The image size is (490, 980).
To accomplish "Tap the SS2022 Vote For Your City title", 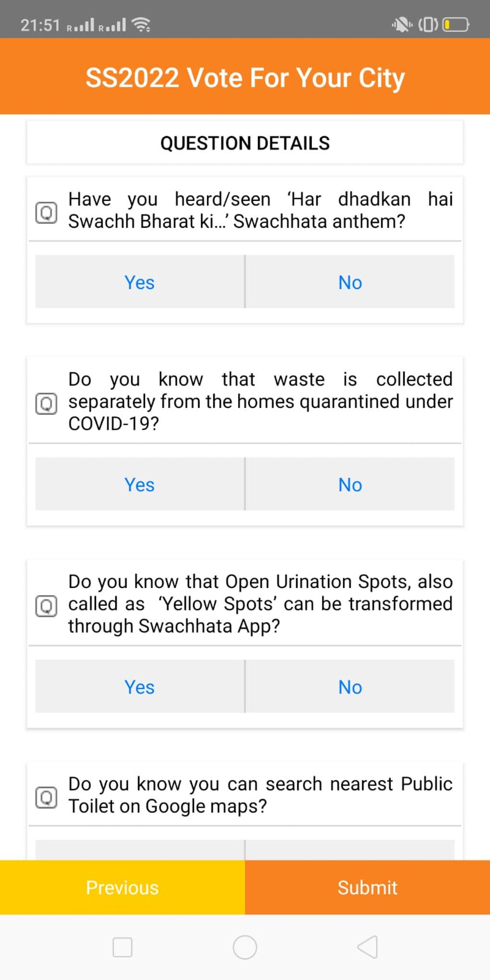I will point(245,78).
